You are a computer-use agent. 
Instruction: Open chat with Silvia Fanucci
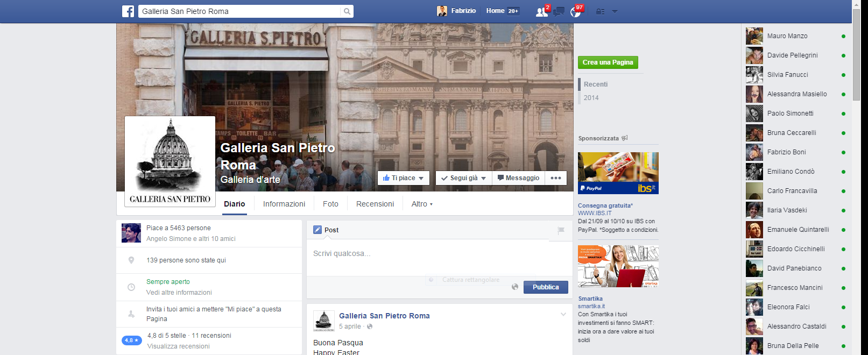tap(796, 75)
